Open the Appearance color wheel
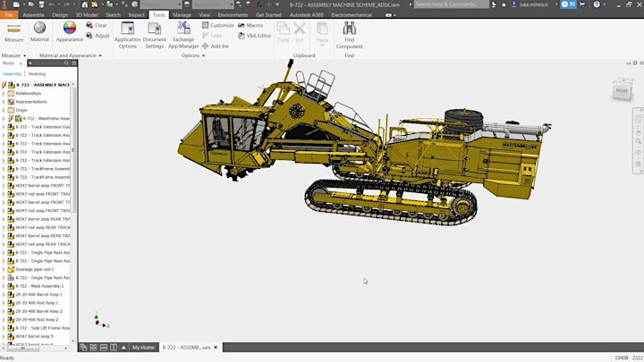 click(x=70, y=28)
